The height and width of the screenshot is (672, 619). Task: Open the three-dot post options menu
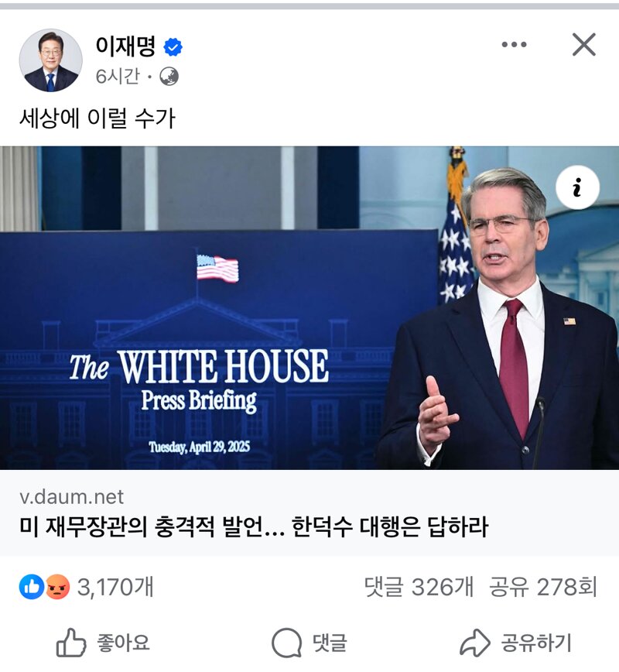(514, 44)
